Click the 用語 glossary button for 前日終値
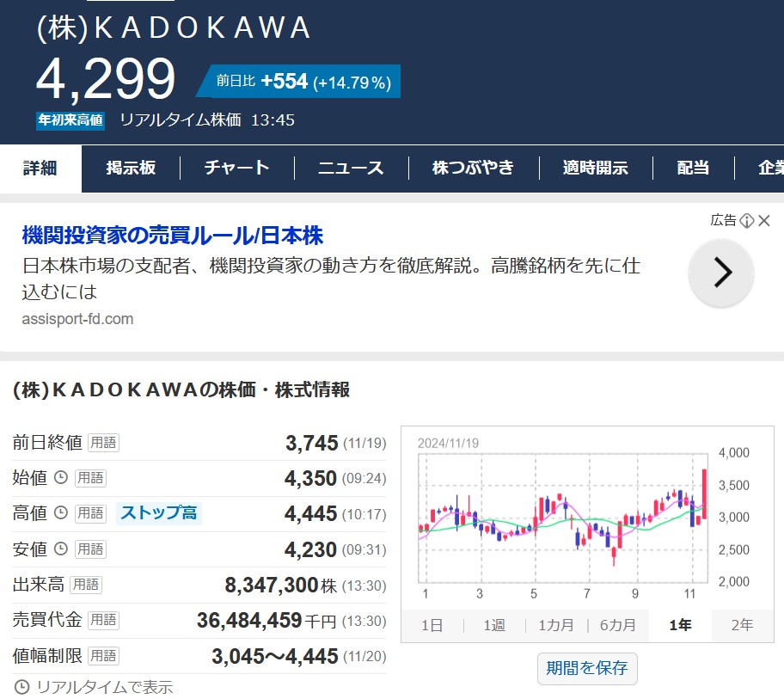Viewport: 784px width, 699px height. click(103, 443)
